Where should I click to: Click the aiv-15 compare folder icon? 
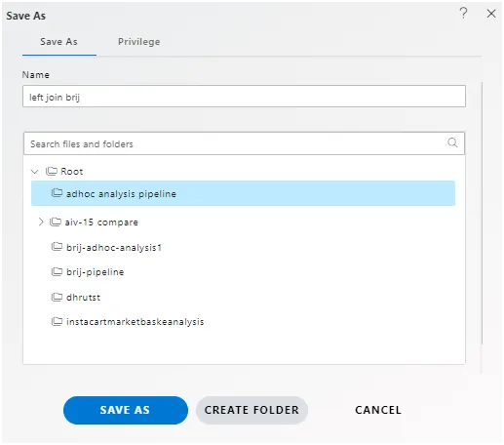[x=56, y=222]
